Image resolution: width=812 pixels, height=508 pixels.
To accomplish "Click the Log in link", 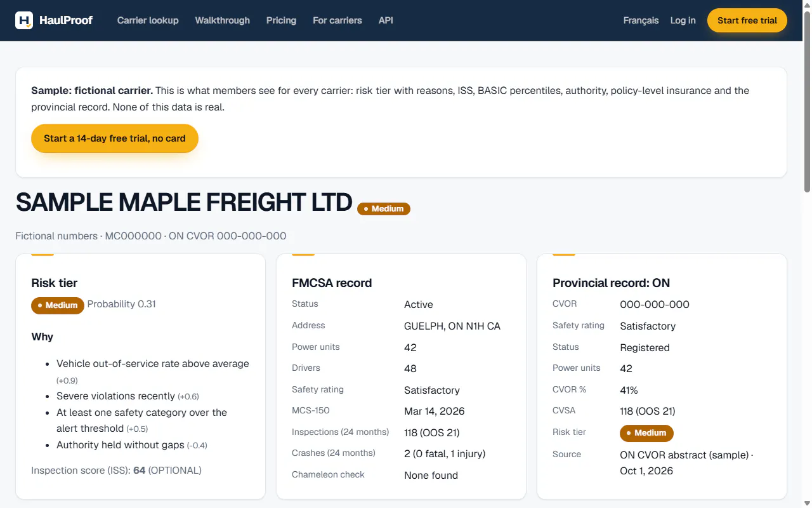I will pos(683,20).
